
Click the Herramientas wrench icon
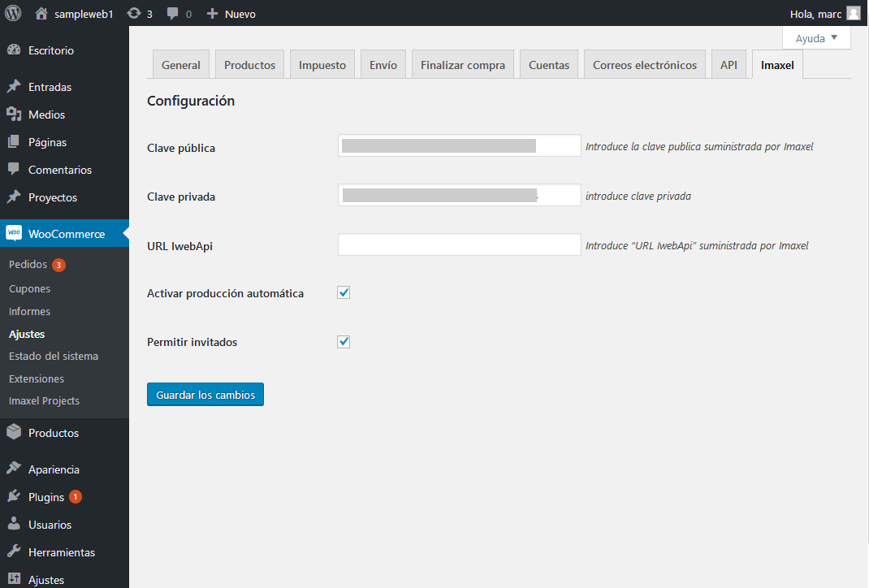tap(14, 552)
